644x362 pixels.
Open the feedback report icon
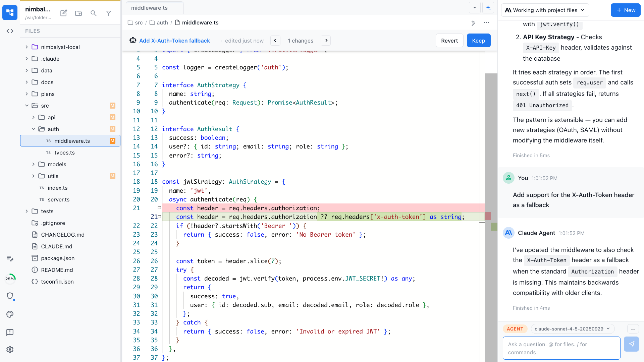coord(10,333)
